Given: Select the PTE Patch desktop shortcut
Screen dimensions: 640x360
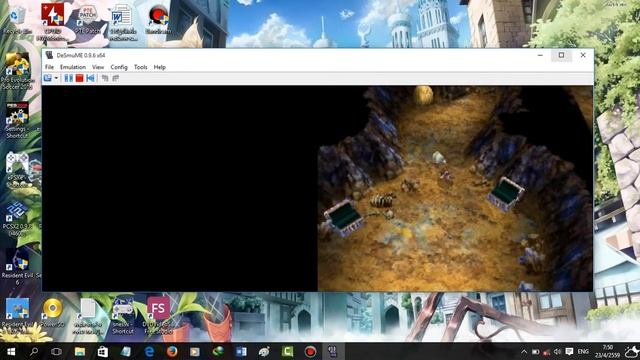Looking at the screenshot, I should pyautogui.click(x=87, y=19).
